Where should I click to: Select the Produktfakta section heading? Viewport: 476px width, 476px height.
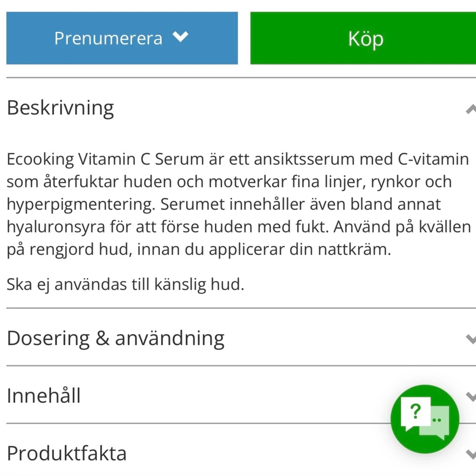[x=66, y=453]
